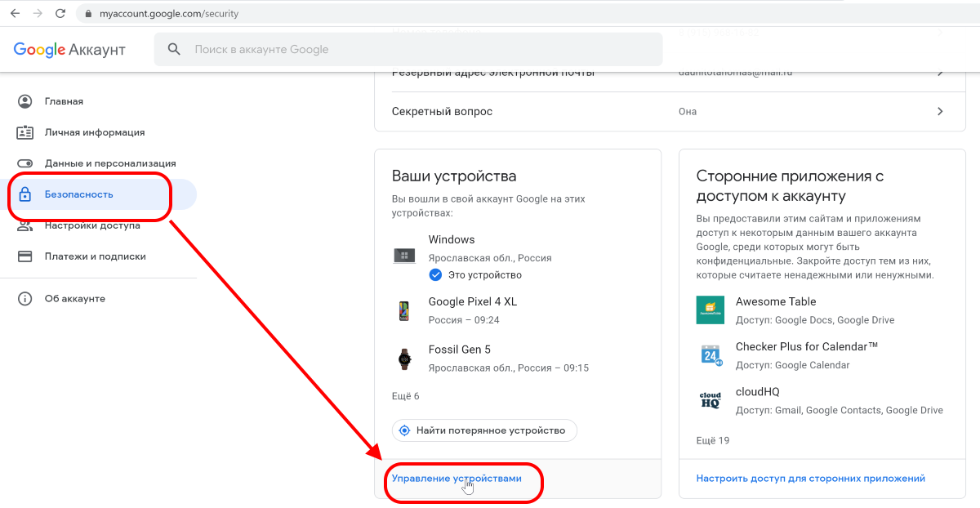Click the Найти потерянное устройство button
The width and height of the screenshot is (980, 508).
(484, 430)
